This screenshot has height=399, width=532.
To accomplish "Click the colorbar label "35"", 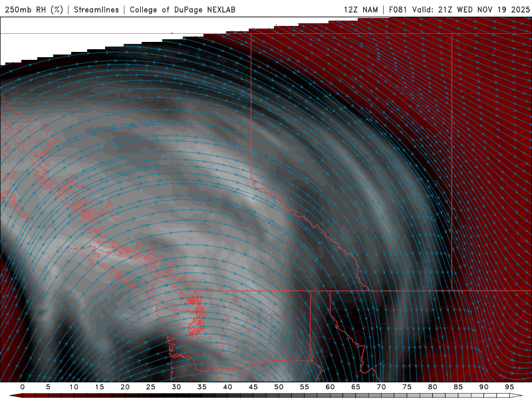I will click(202, 387).
